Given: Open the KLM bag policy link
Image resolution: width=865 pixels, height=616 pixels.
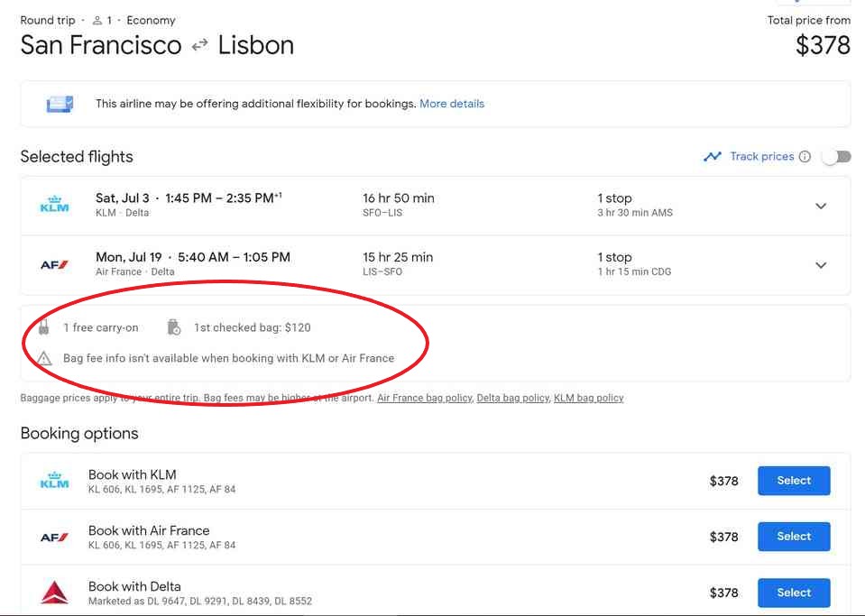Looking at the screenshot, I should point(589,398).
